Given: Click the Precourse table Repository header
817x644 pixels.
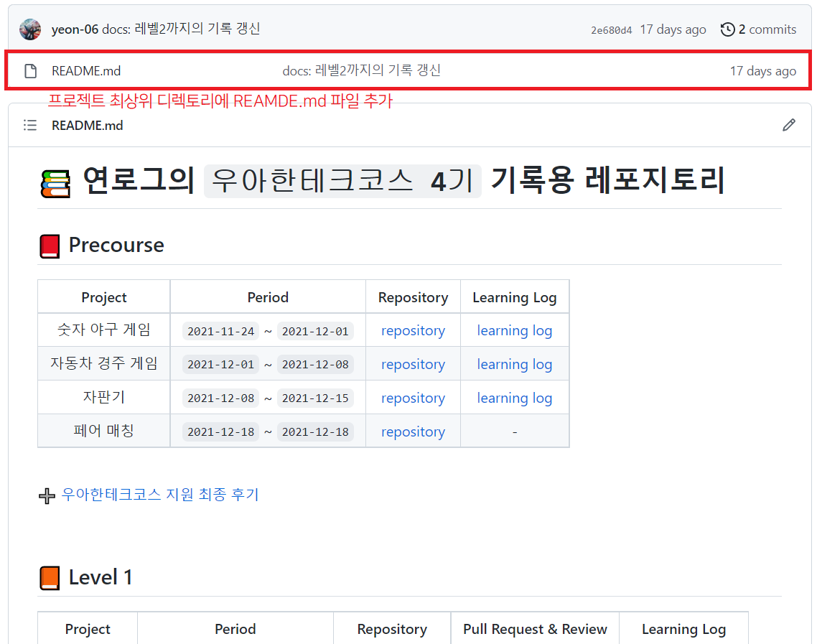Looking at the screenshot, I should [414, 297].
